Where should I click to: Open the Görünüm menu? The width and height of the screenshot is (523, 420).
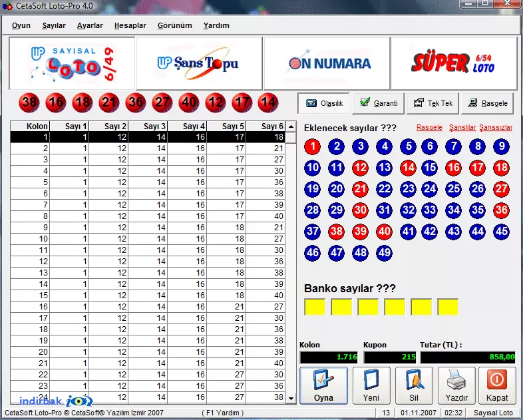coord(175,26)
